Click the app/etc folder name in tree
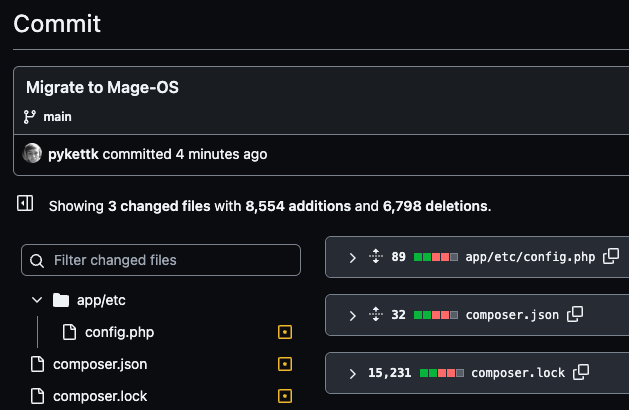 click(x=101, y=300)
